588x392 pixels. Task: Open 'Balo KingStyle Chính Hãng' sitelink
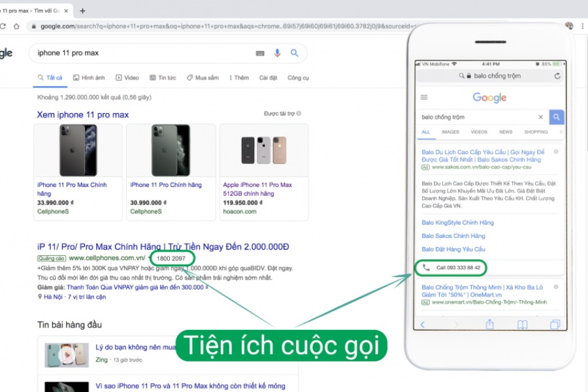[x=457, y=223]
